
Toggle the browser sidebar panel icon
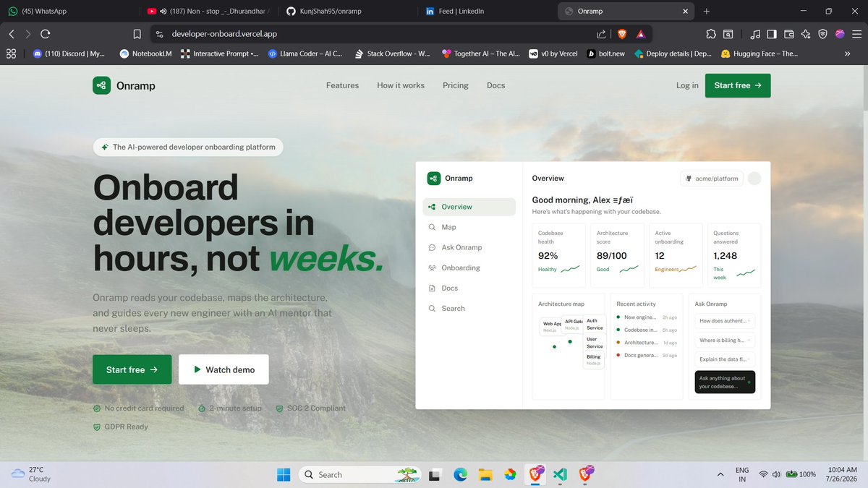(772, 34)
